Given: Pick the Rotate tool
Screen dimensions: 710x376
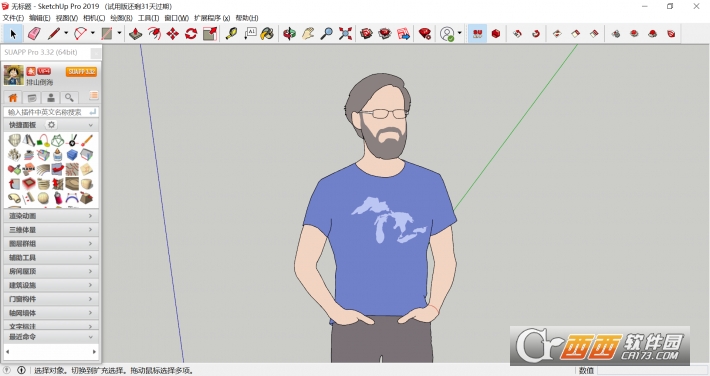Looking at the screenshot, I should (x=191, y=34).
